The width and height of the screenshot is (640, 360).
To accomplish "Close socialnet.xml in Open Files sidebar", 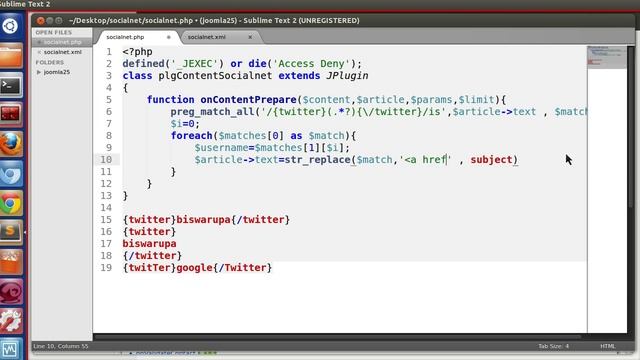I will (39, 52).
